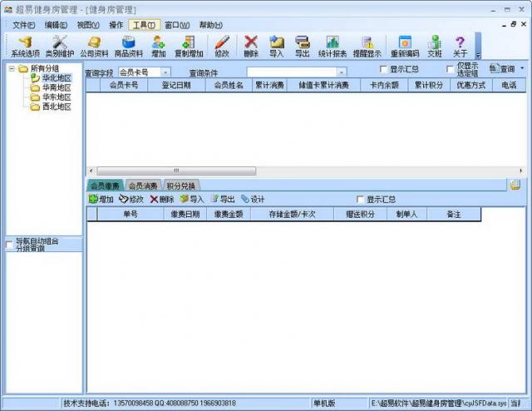Image resolution: width=532 pixels, height=411 pixels.
Task: Switch to the 会员缴费 tab
Action: pyautogui.click(x=105, y=186)
